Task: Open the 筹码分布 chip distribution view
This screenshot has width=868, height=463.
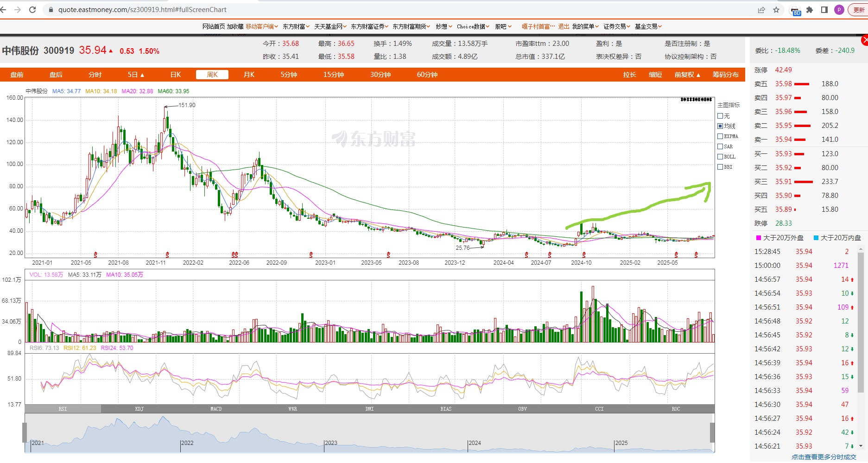Action: [x=726, y=75]
